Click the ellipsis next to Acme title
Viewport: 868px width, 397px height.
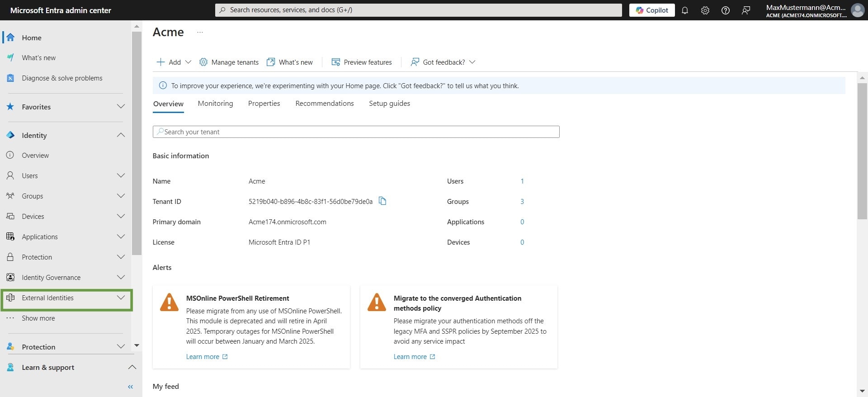(200, 32)
